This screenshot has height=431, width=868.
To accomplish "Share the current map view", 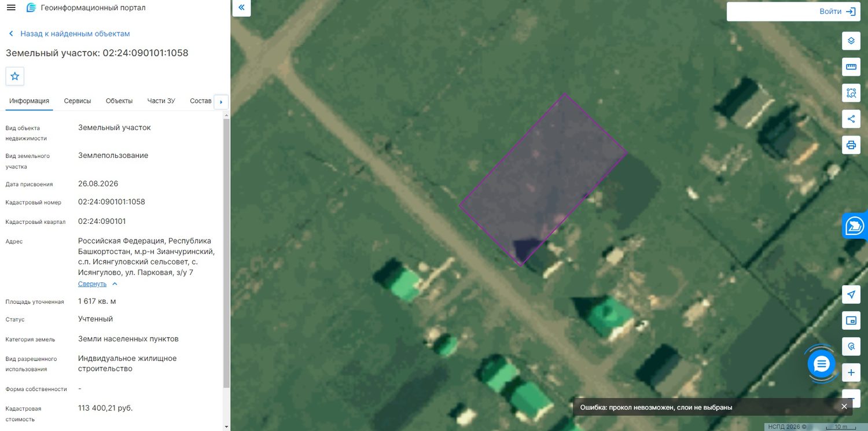I will pyautogui.click(x=851, y=119).
